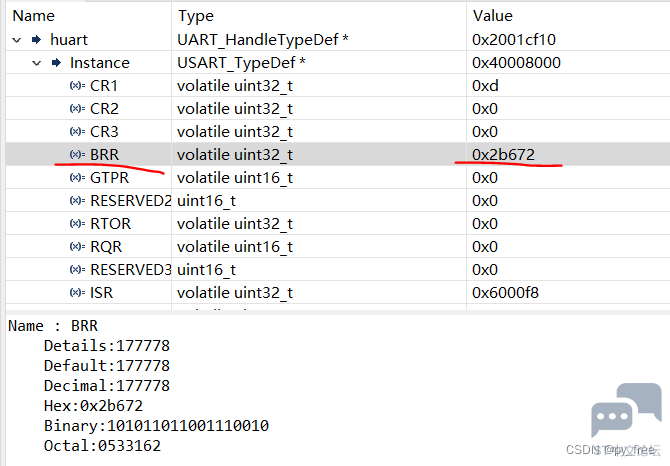This screenshot has width=670, height=466.
Task: Collapse the Instance tree node
Action: click(37, 63)
